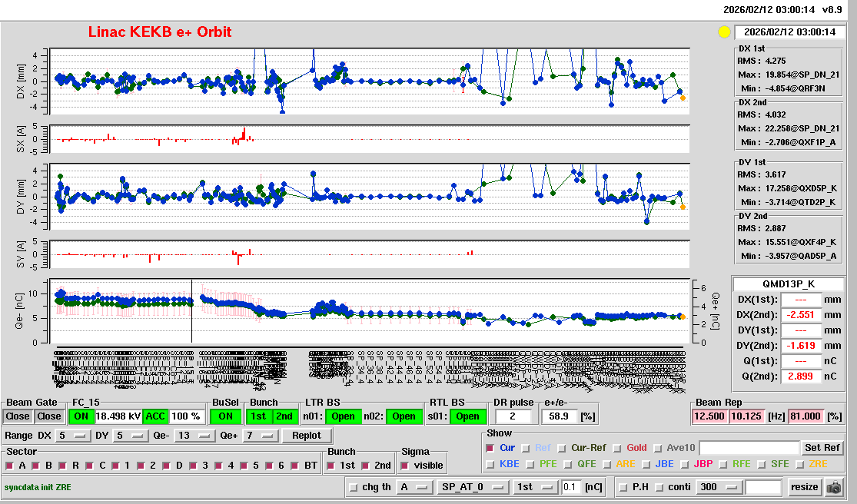This screenshot has height=504, width=857.
Task: Open the Range DX dropdown
Action: click(x=71, y=436)
